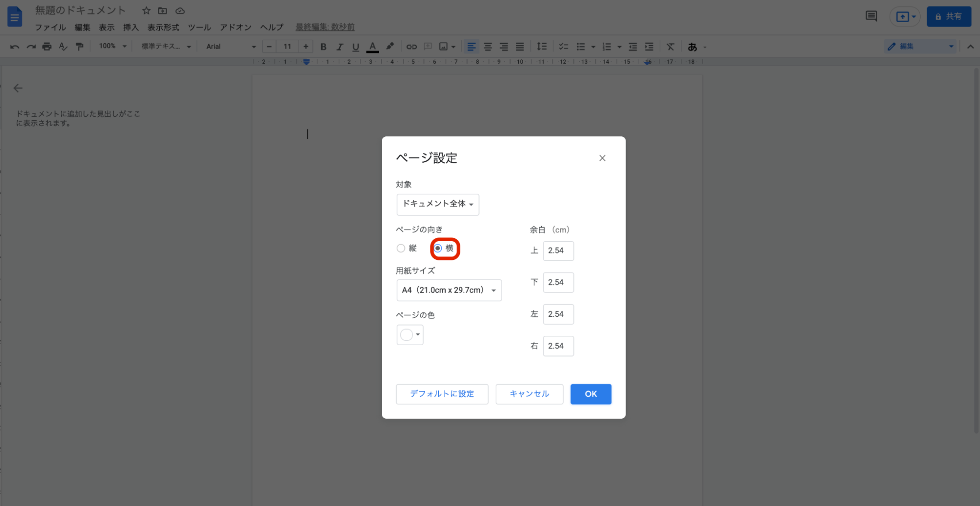Insert a bulleted list

click(x=581, y=47)
